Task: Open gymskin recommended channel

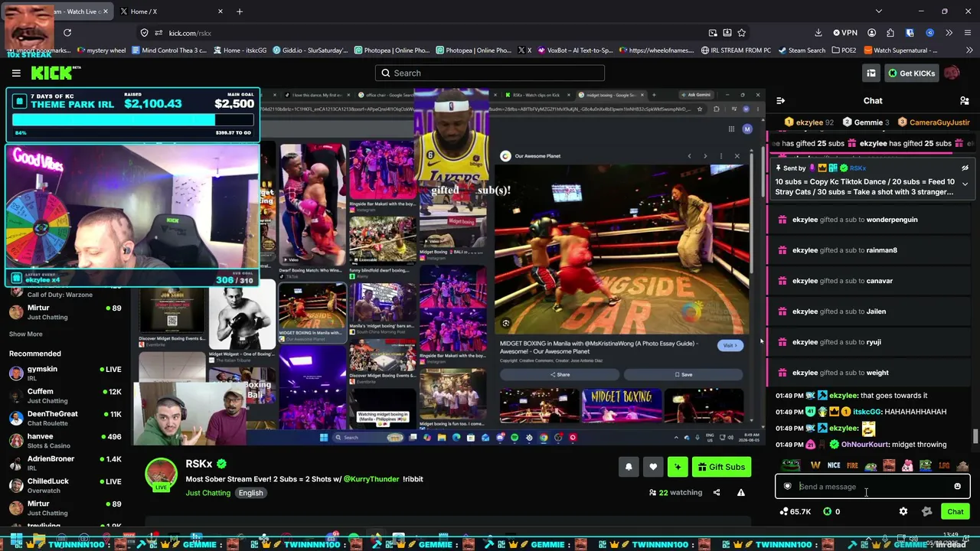Action: (65, 373)
